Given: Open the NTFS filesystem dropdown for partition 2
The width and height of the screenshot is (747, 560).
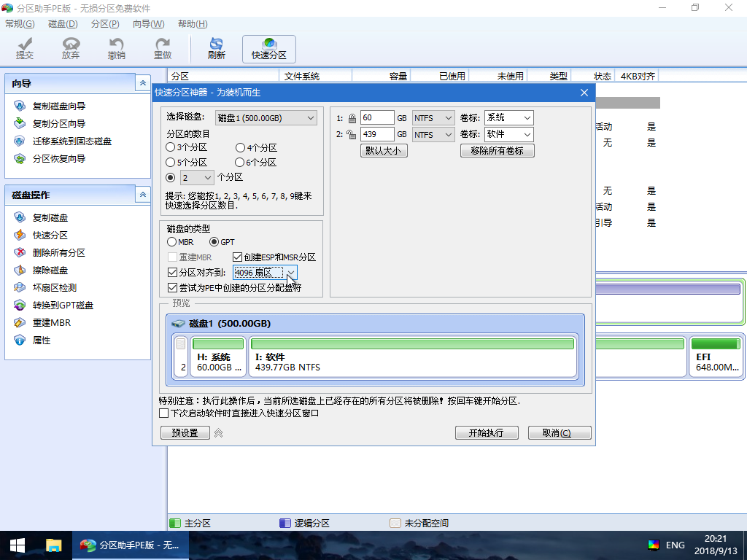Looking at the screenshot, I should pos(433,134).
